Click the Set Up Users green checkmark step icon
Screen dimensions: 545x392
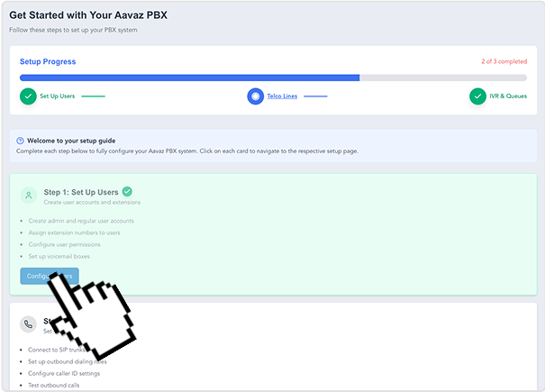tap(28, 96)
